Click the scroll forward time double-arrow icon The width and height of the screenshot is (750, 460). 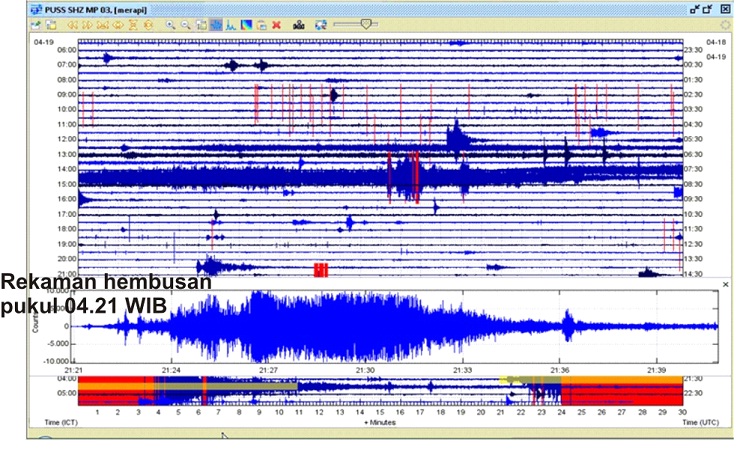coord(88,25)
